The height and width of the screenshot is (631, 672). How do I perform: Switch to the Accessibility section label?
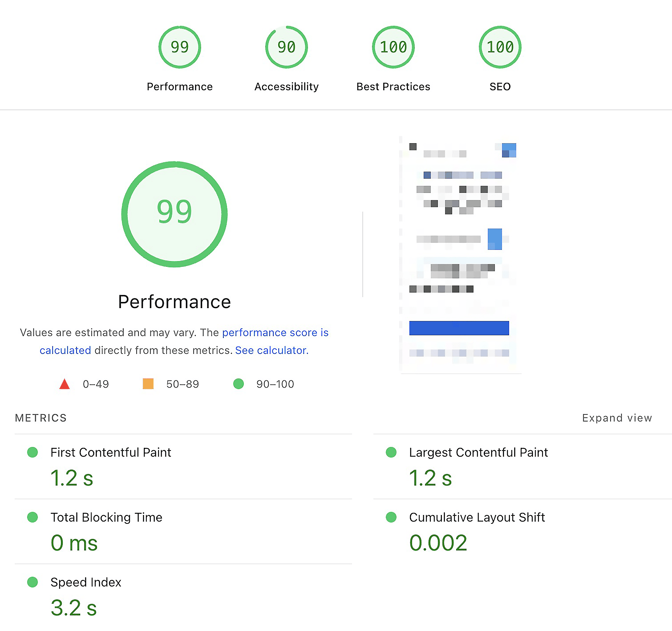tap(286, 86)
